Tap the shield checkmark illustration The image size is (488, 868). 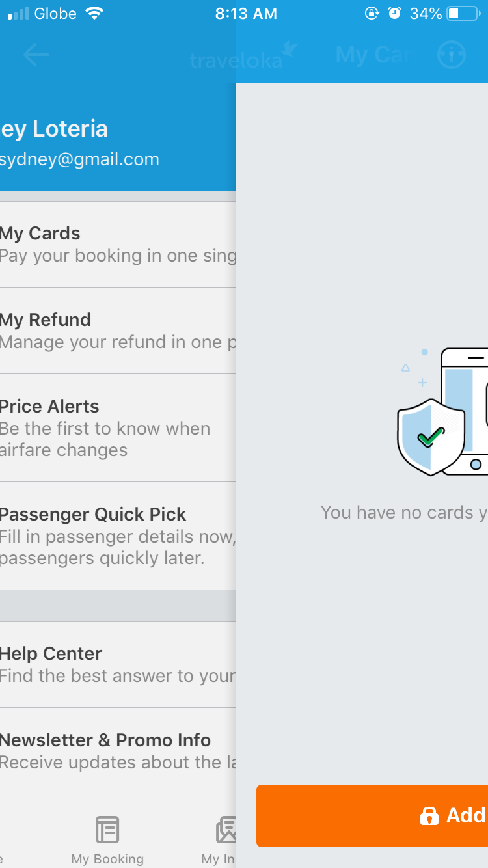[431, 437]
